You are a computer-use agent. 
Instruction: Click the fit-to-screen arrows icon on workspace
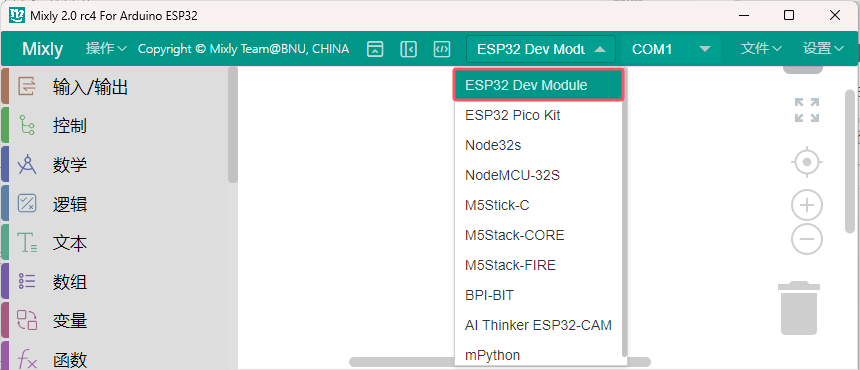[x=807, y=110]
